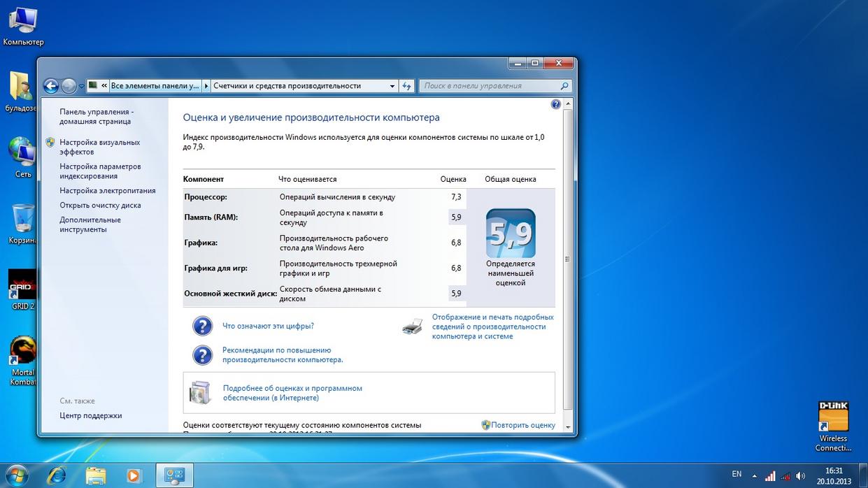Click the network signal tray icon
868x488 pixels.
coord(770,476)
